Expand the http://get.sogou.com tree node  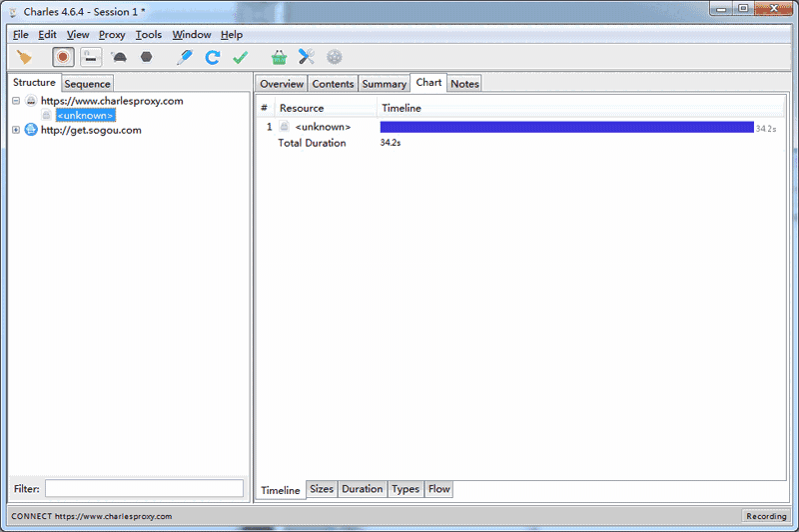tap(16, 130)
